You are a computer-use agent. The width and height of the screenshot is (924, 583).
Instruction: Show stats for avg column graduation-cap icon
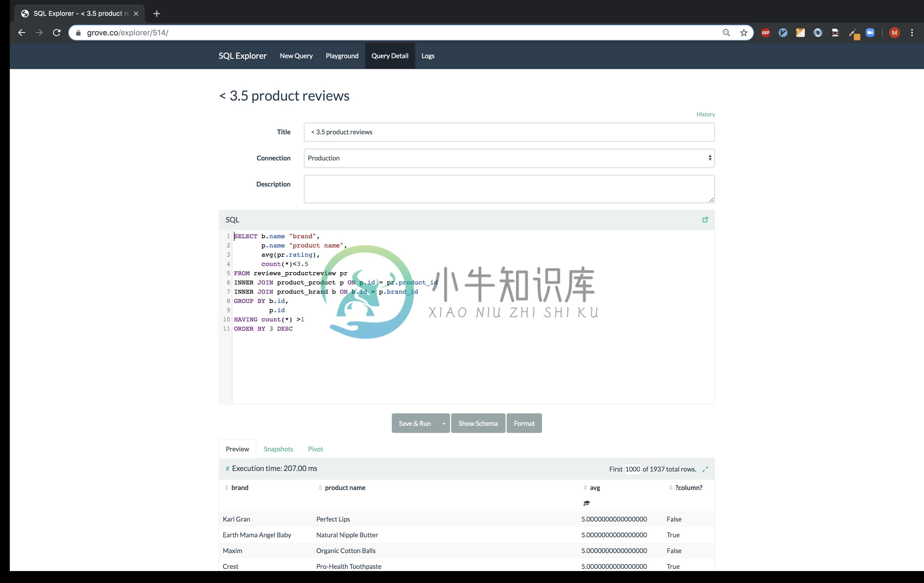pos(586,503)
